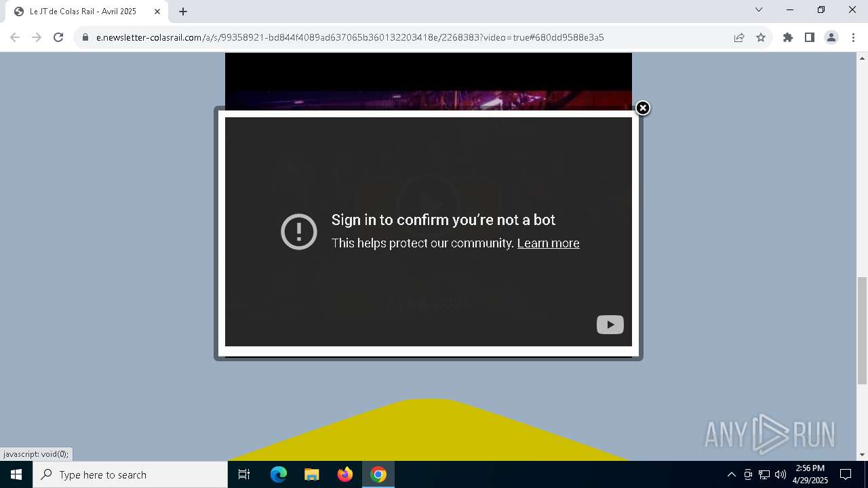
Task: Toggle the browser side panel
Action: pos(810,37)
